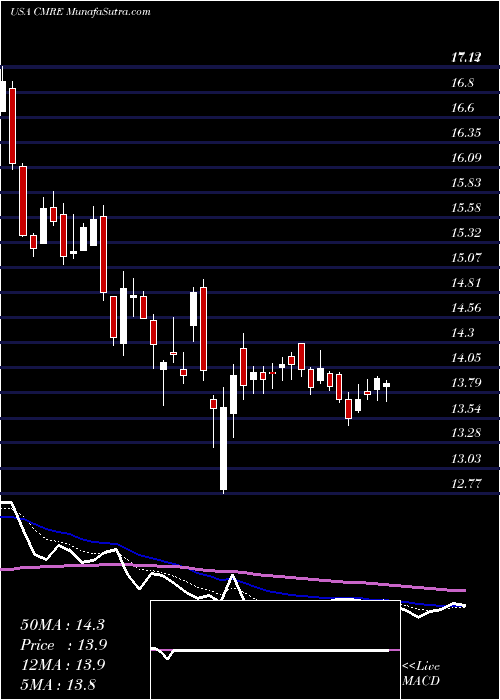Click the Price : 13.9 readout

[63, 645]
